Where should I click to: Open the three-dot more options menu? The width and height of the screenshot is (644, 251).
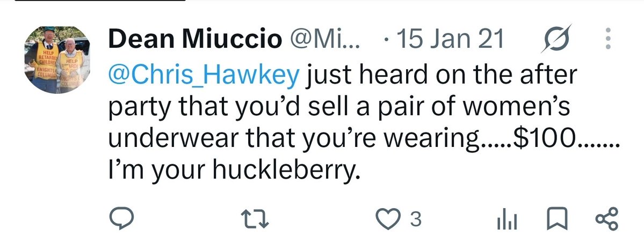pos(609,39)
